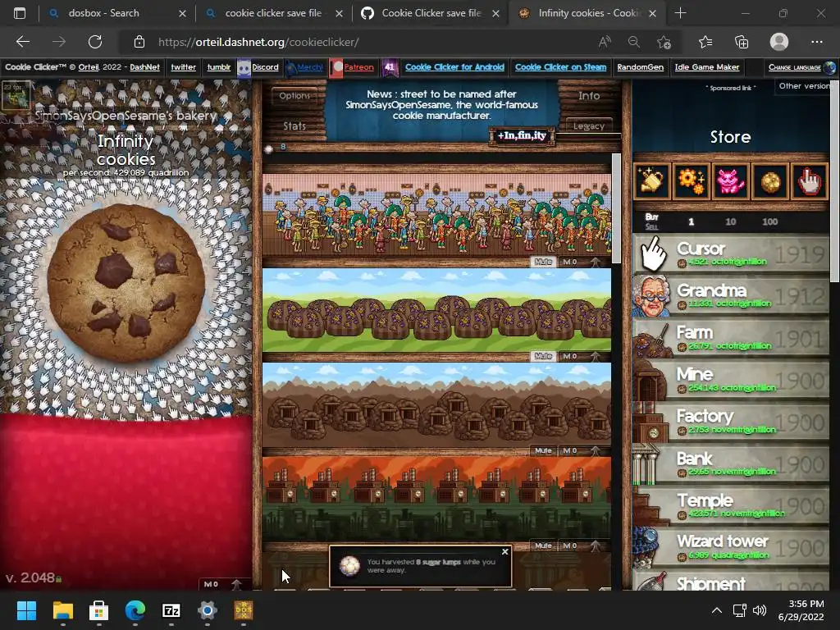Screen dimensions: 840x630
Task: Mute the Grandma building row
Action: [543, 262]
